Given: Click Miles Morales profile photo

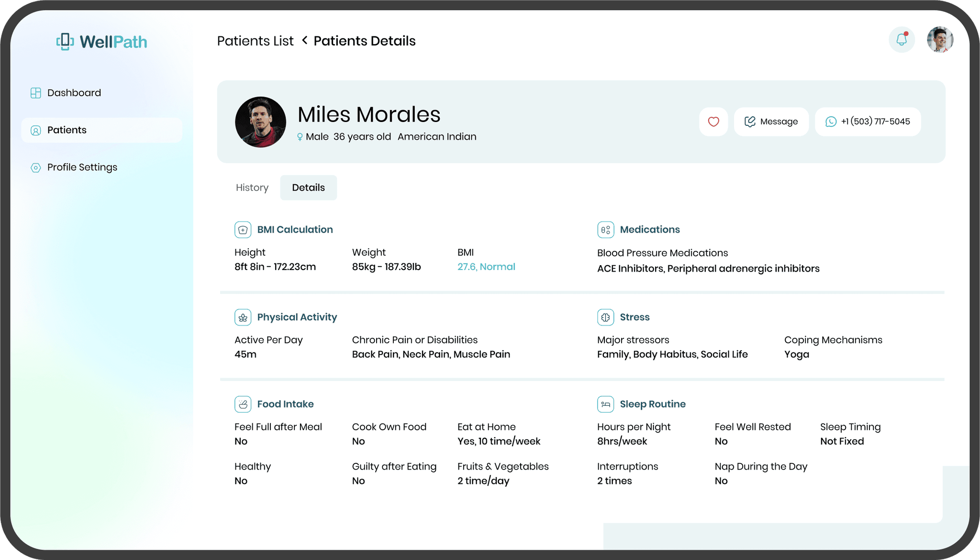Looking at the screenshot, I should 260,122.
